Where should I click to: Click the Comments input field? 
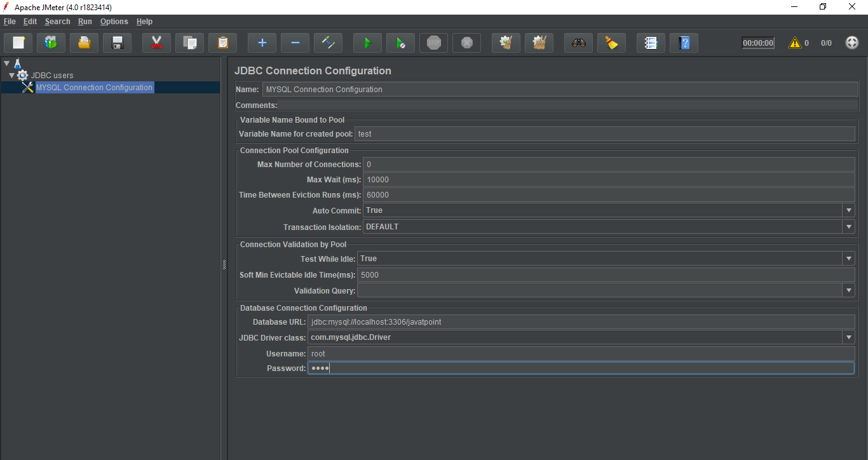568,105
